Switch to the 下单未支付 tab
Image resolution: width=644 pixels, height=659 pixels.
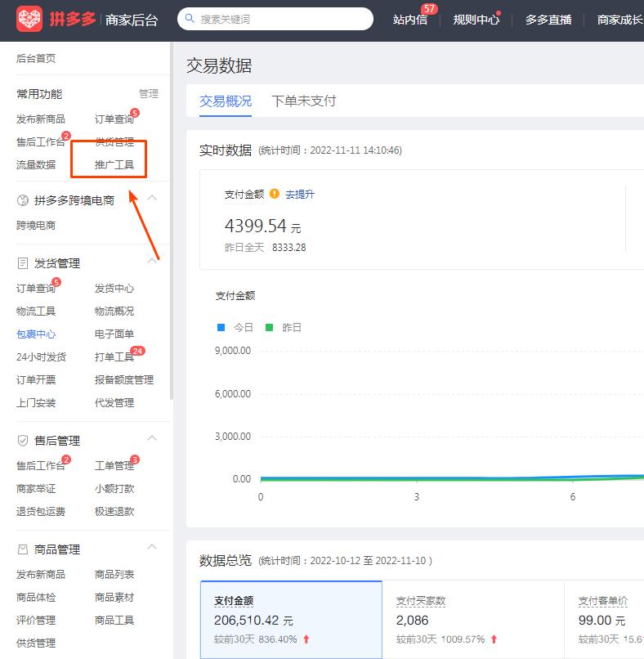pos(304,101)
